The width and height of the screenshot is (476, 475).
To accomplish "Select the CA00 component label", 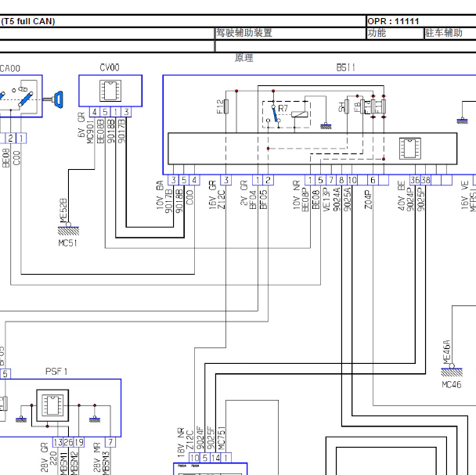I will tap(10, 68).
